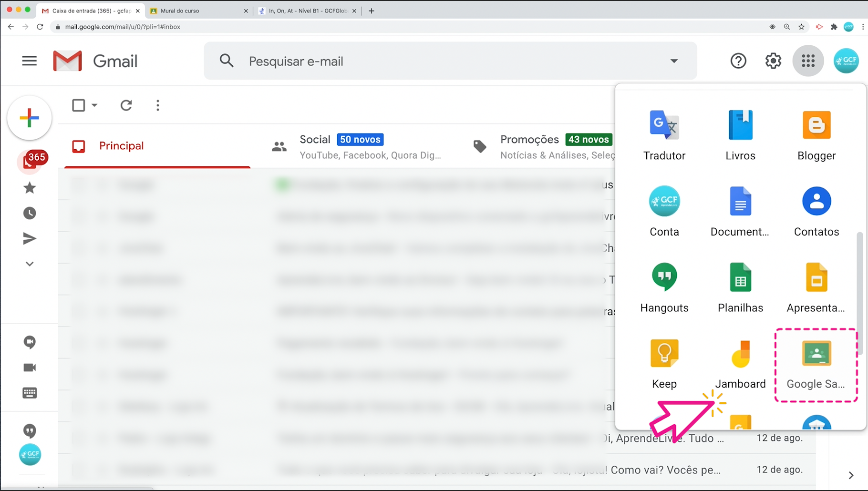Click the Gmail logo

(x=95, y=61)
